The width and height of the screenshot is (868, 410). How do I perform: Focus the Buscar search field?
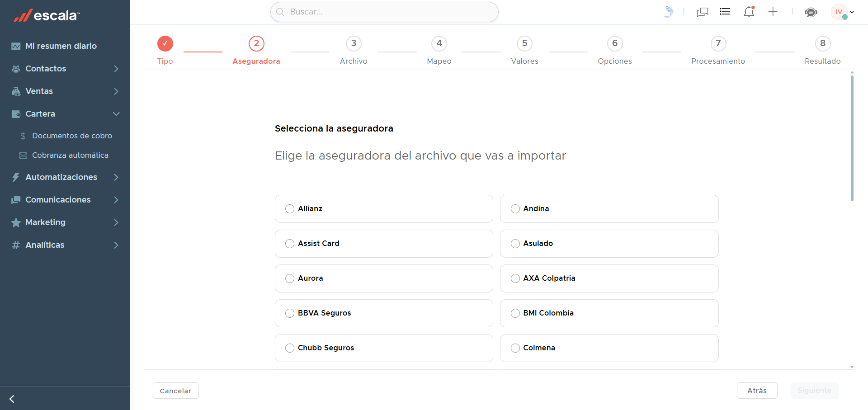pos(384,12)
